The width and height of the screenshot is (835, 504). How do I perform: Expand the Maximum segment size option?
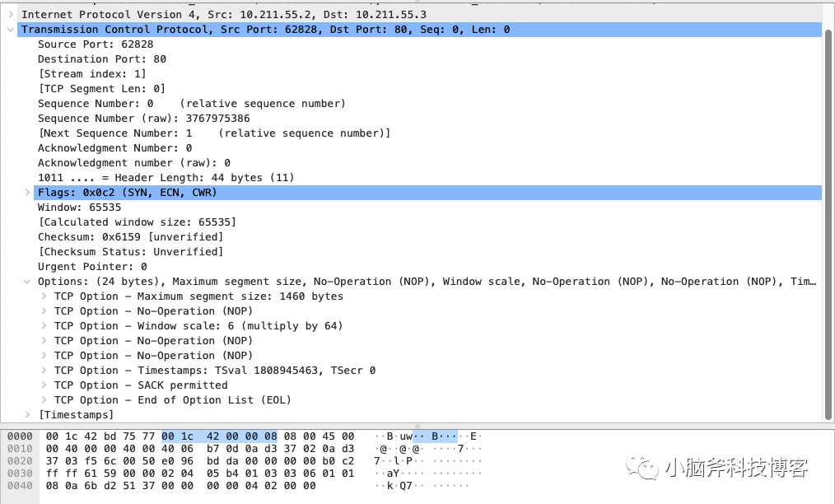[44, 296]
